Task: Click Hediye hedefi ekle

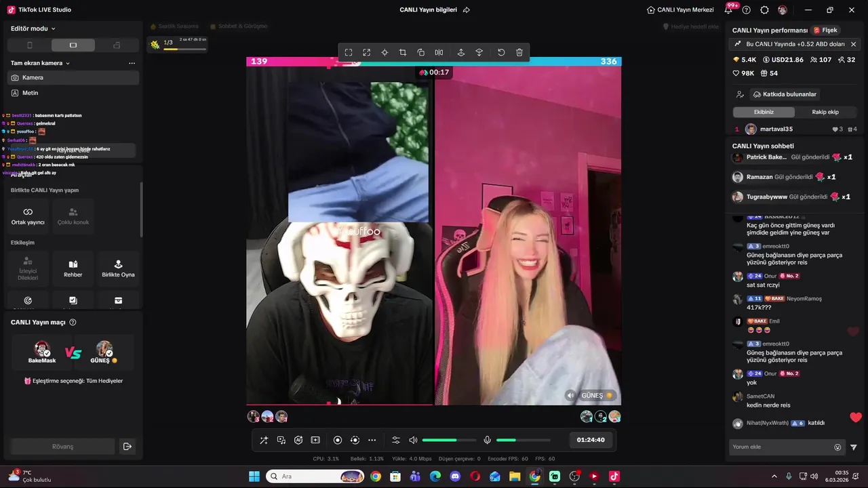Action: pyautogui.click(x=690, y=26)
